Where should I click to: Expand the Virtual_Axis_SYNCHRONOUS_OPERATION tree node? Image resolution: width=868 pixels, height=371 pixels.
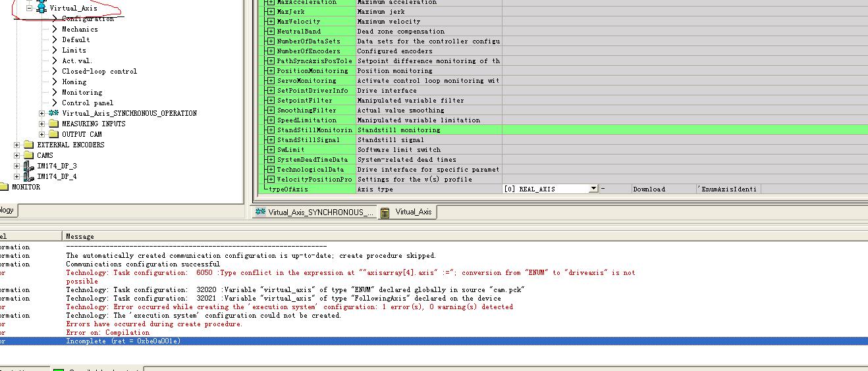click(42, 113)
